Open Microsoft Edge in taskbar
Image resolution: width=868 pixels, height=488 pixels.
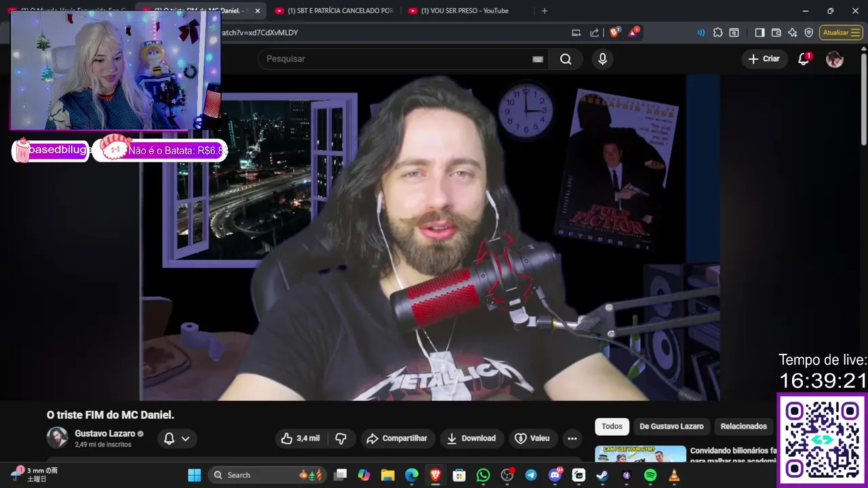(x=412, y=475)
